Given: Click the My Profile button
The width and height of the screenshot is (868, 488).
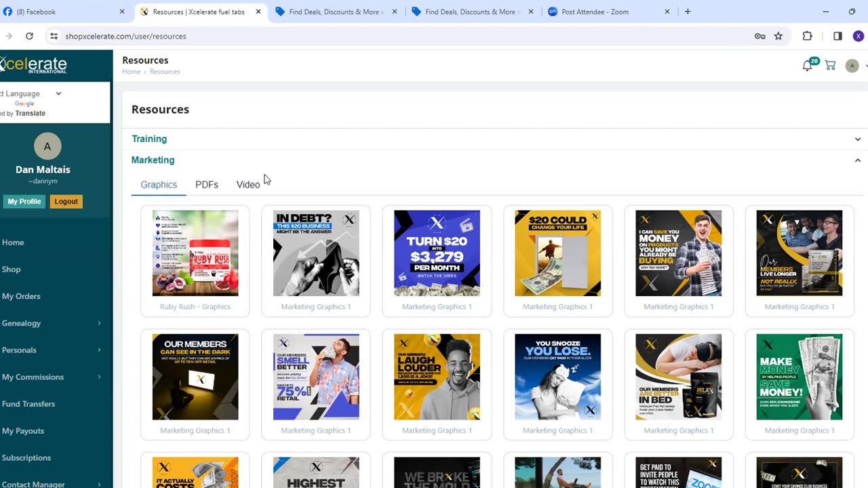Looking at the screenshot, I should click(x=24, y=201).
